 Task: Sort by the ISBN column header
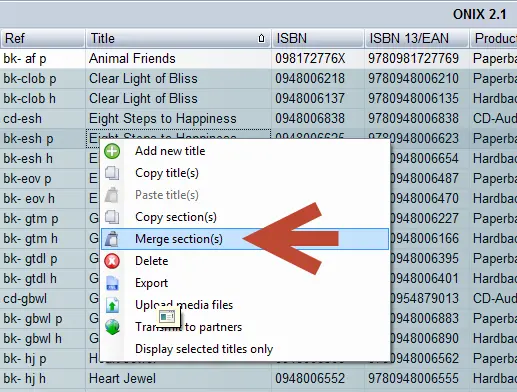point(317,38)
